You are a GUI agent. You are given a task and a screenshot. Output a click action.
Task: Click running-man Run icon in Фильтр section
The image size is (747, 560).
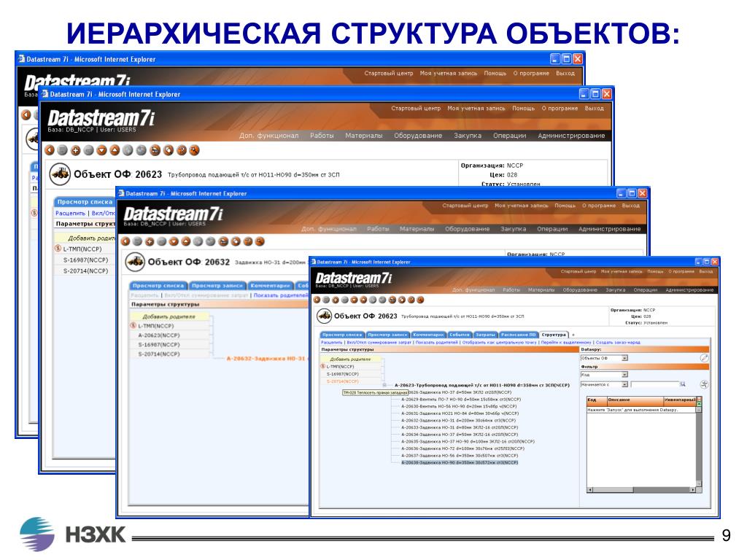click(x=704, y=384)
